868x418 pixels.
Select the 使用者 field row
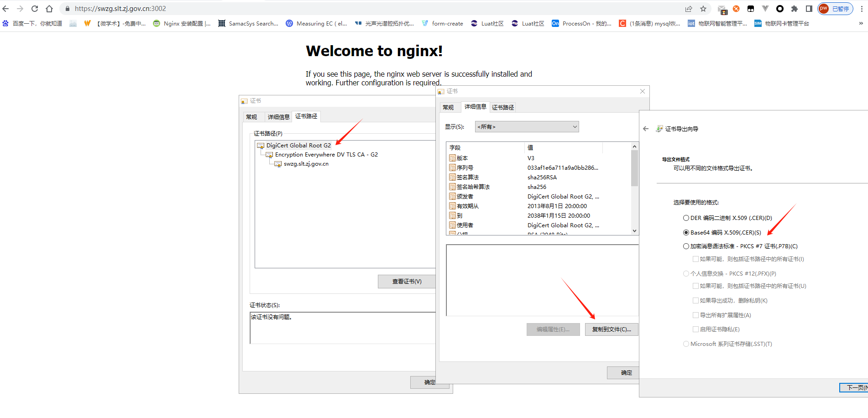tap(539, 225)
